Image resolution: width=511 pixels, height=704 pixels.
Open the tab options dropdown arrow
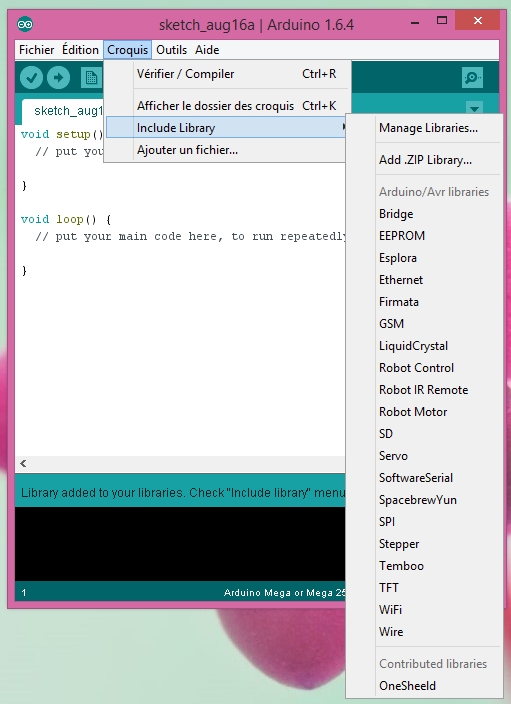[475, 108]
